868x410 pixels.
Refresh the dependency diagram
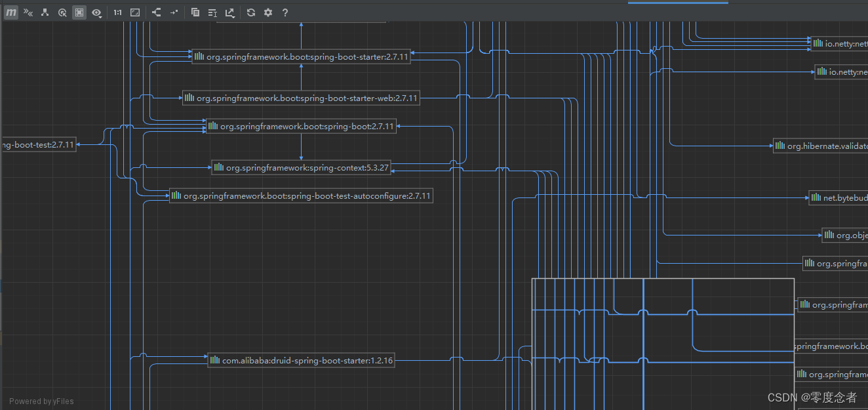click(x=251, y=12)
